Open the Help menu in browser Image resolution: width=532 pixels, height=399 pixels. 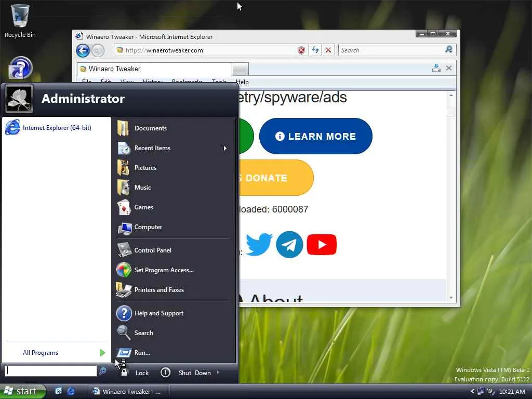tap(242, 82)
